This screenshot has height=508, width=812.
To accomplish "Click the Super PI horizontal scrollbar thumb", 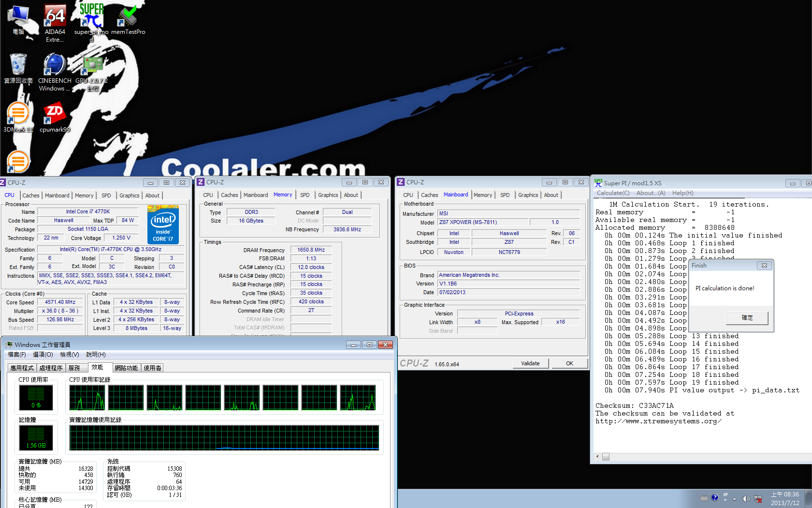I will (x=606, y=457).
